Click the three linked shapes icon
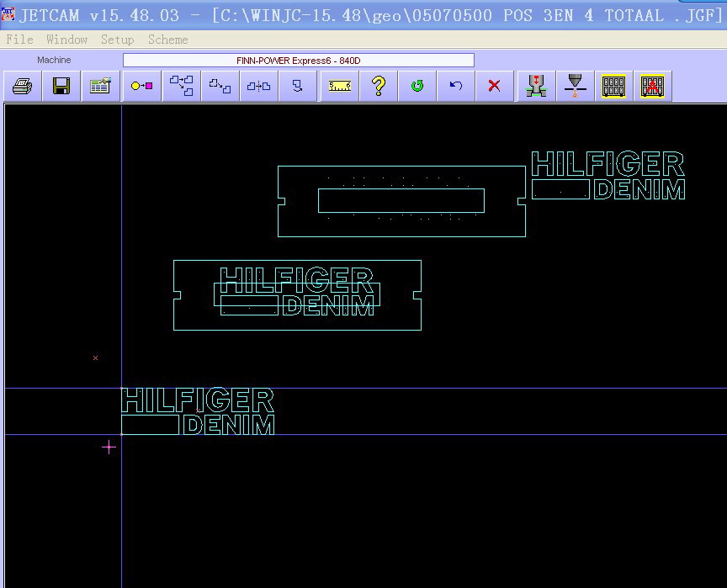 pyautogui.click(x=181, y=86)
